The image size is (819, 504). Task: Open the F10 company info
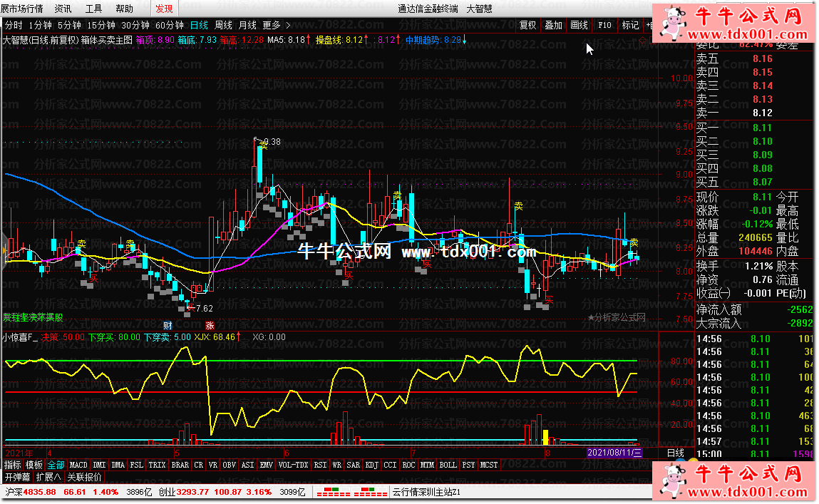(604, 25)
